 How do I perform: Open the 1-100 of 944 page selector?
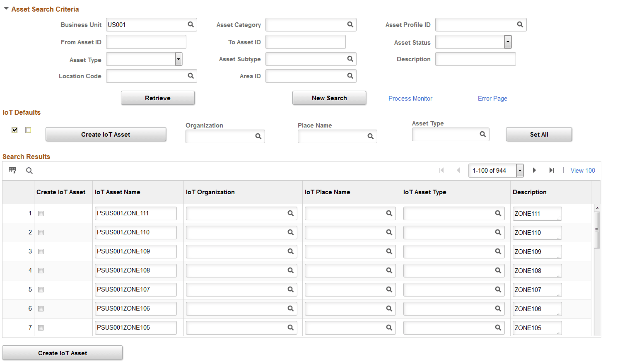(x=520, y=170)
